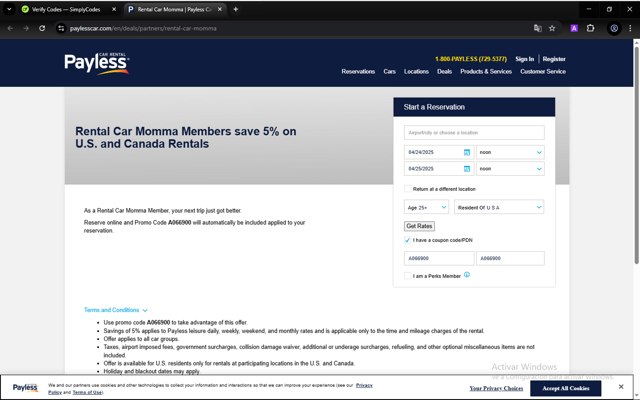Open the Terms of Use link

click(x=87, y=392)
